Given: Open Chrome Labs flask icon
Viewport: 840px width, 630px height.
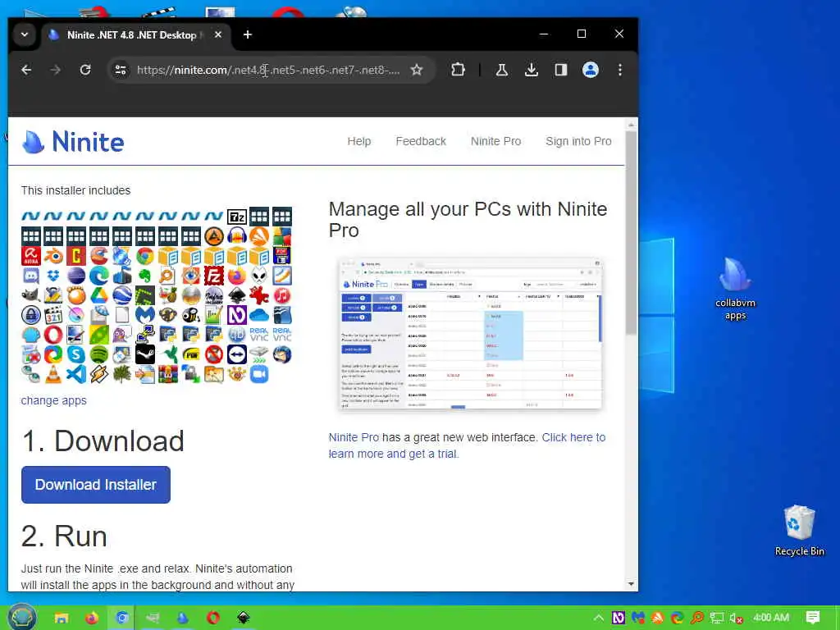Looking at the screenshot, I should 502,71.
